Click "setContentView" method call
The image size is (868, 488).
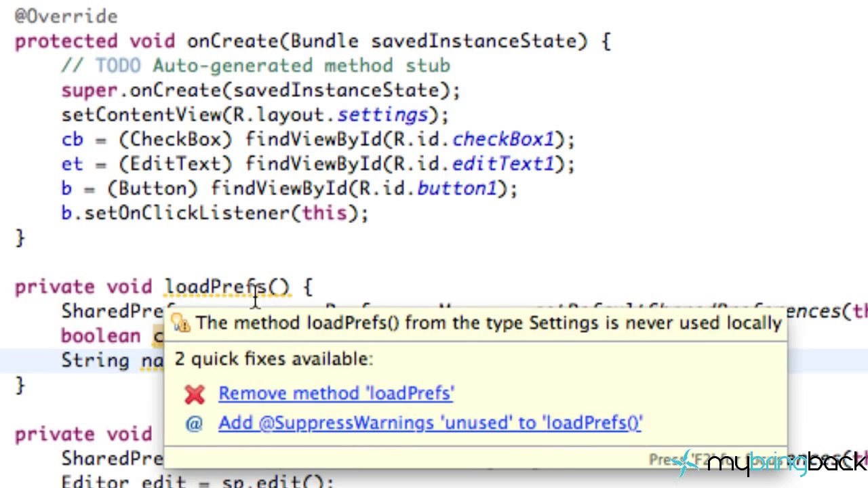tap(140, 115)
